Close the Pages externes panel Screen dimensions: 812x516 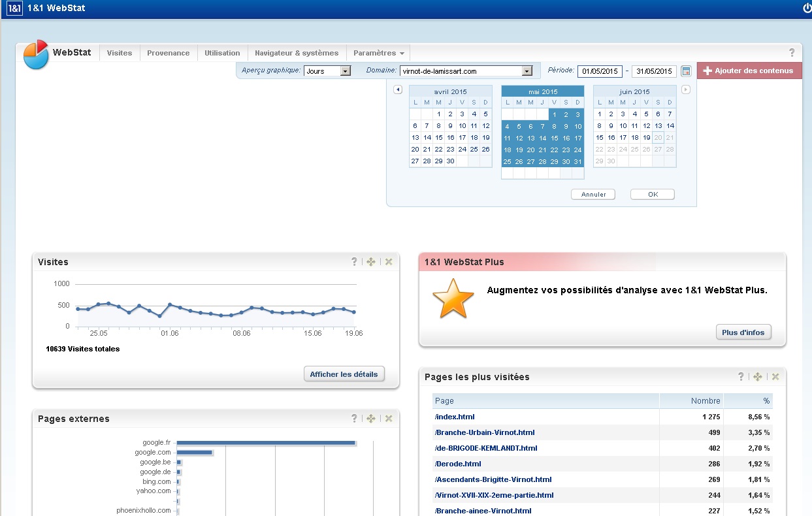pyautogui.click(x=389, y=419)
